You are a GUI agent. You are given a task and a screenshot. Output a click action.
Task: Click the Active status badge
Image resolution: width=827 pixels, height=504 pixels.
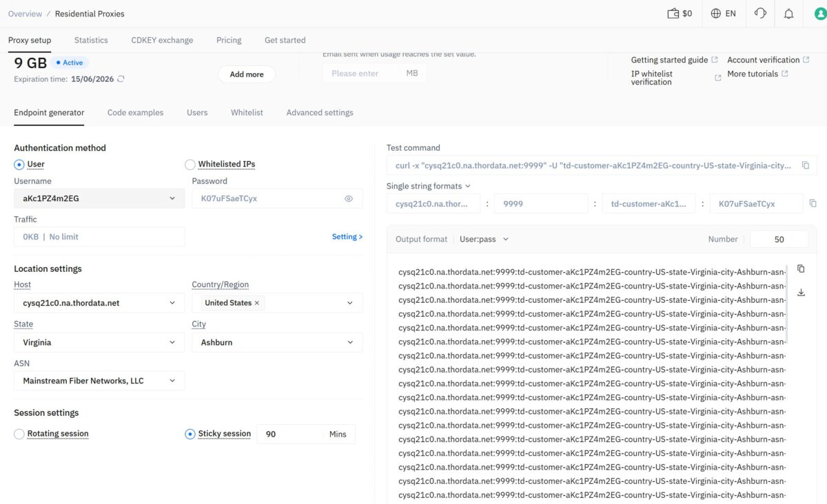click(69, 63)
